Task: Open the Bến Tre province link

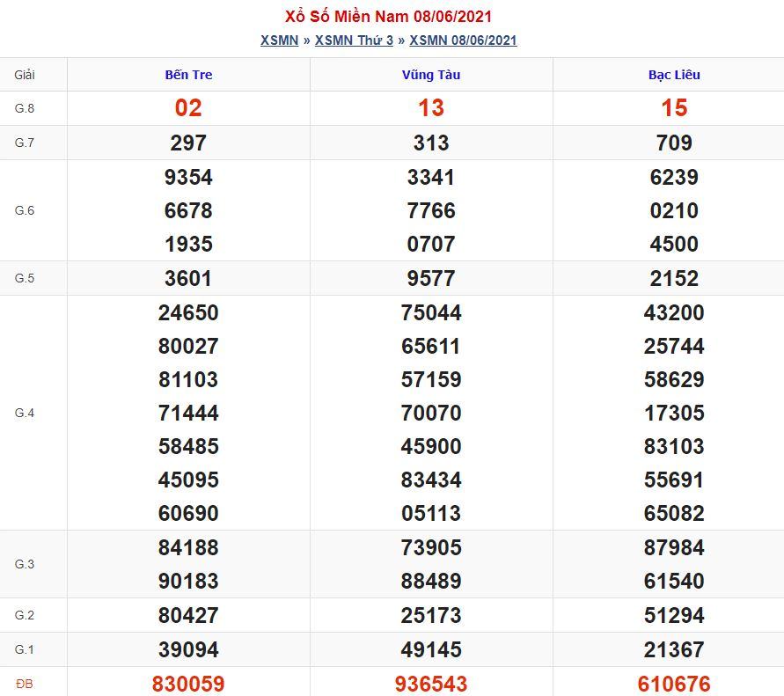Action: click(x=188, y=75)
